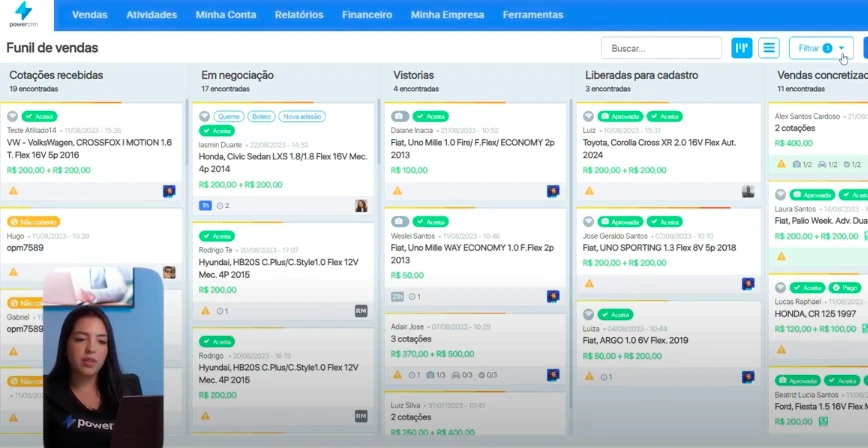
Task: Click the Quente tag on Iasmin card
Action: (x=229, y=116)
